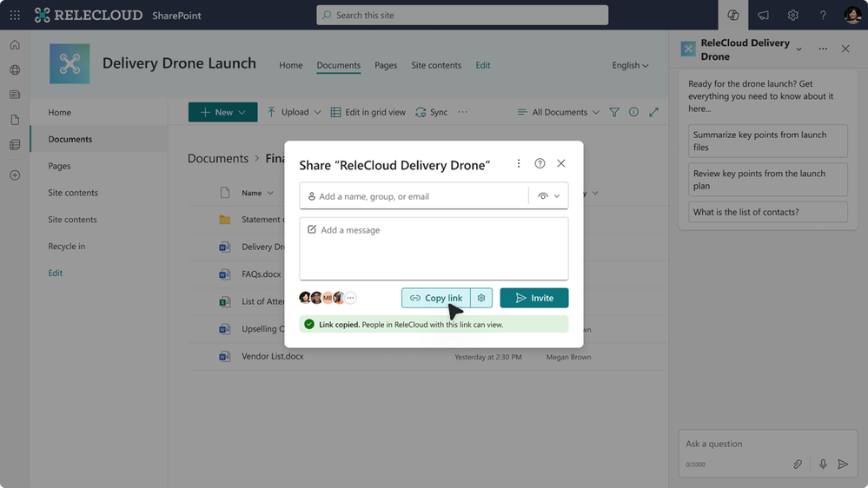868x488 pixels.
Task: Click the Add a message text box
Action: tap(434, 249)
